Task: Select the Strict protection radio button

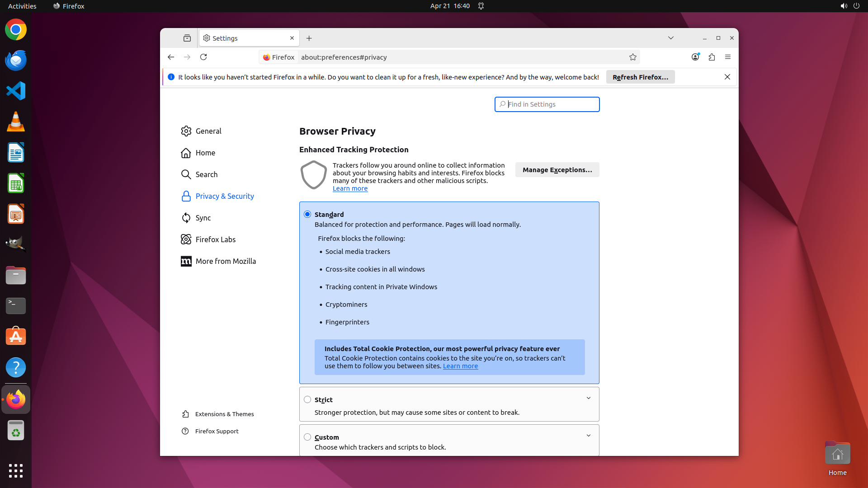Action: click(307, 399)
